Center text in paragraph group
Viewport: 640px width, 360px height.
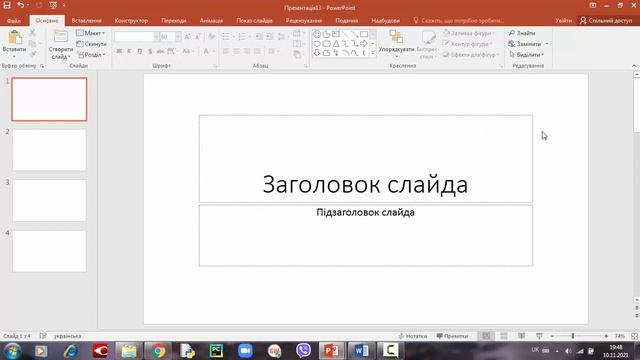coord(236,51)
